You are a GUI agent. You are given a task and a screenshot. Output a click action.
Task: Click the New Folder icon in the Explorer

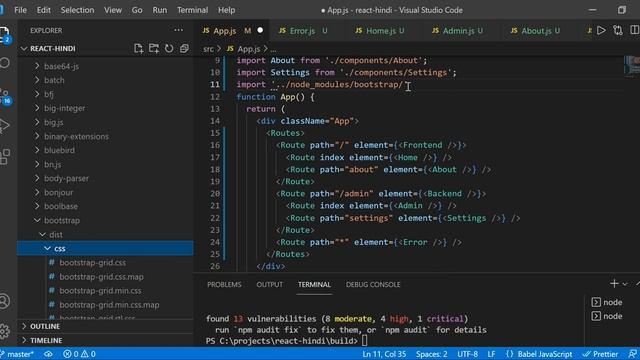point(154,49)
